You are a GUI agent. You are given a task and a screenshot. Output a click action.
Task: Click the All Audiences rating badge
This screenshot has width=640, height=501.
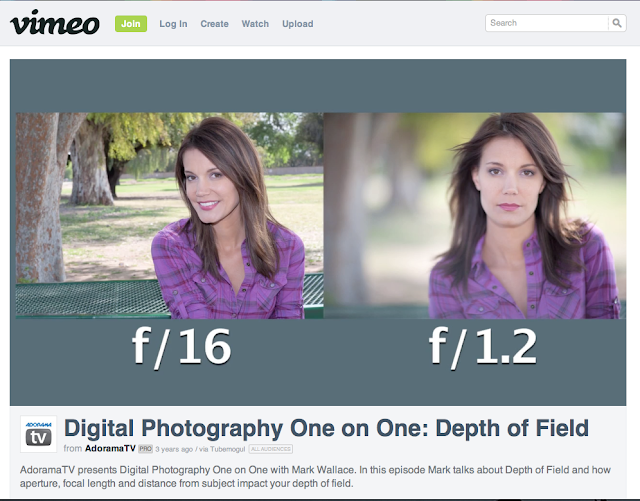[x=271, y=449]
